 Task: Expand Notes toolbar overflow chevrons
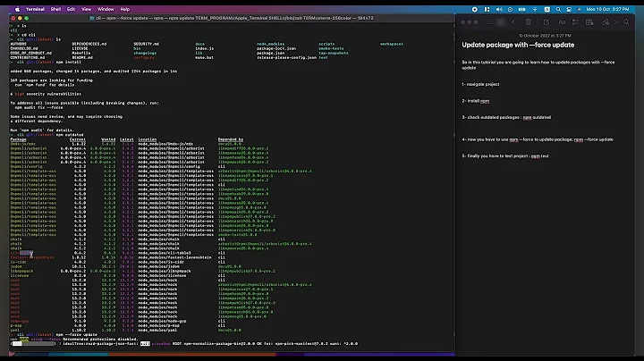tap(616, 22)
